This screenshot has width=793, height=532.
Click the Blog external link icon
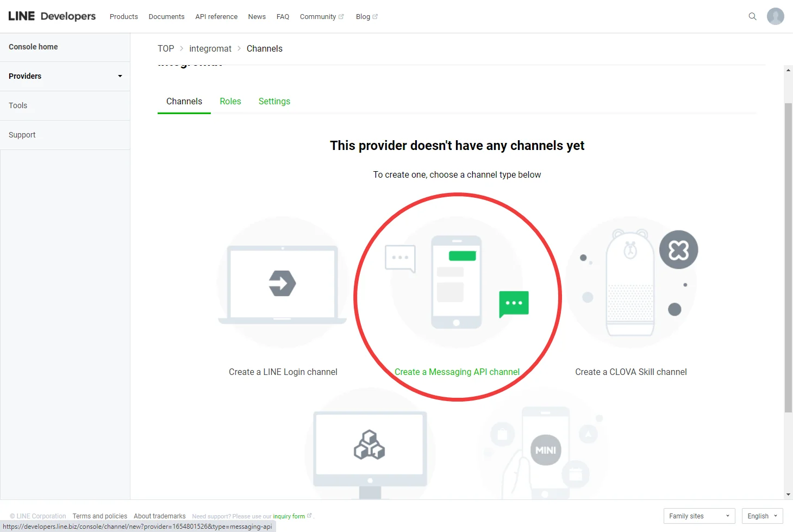pos(375,17)
